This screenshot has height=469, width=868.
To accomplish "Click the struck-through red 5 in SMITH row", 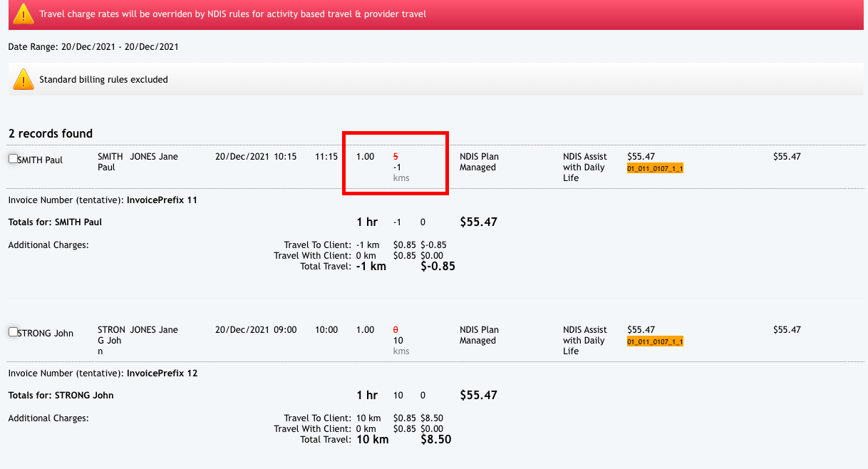I will (396, 157).
